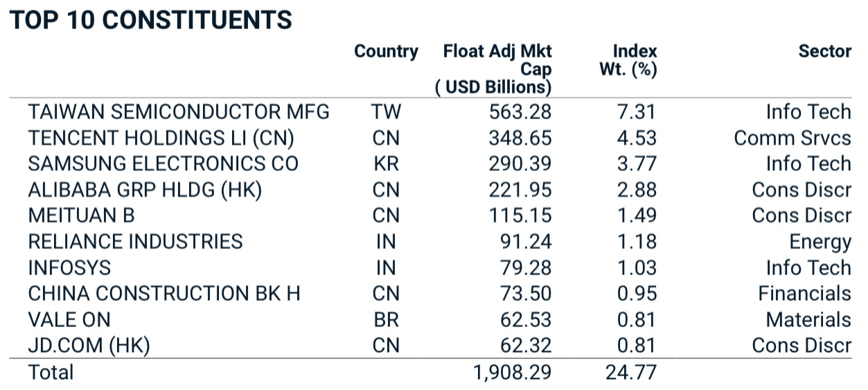Click SAMSUNG ELECTRONICS CO constituent name
Image resolution: width=868 pixels, height=390 pixels.
pyautogui.click(x=163, y=164)
